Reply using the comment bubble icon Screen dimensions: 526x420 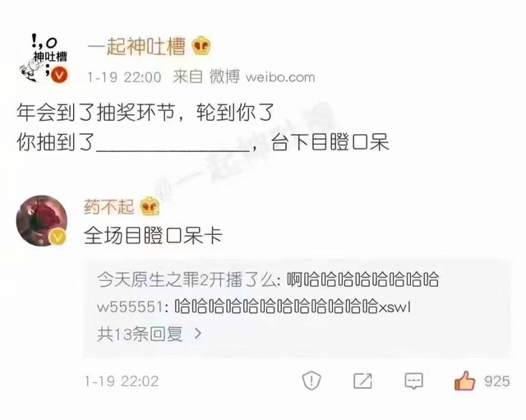[413, 381]
